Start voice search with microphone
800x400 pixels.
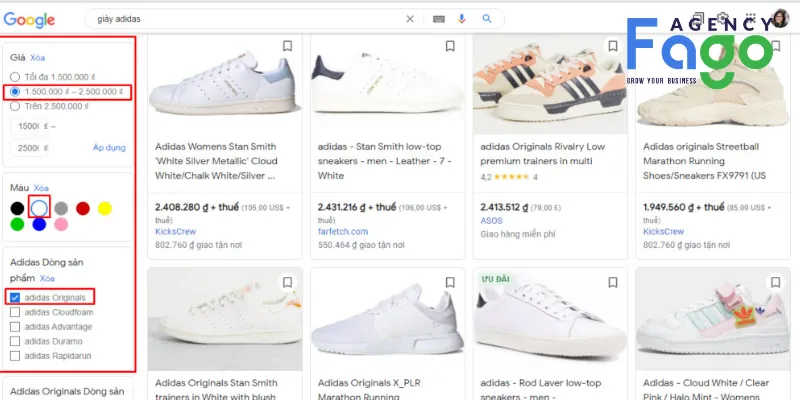[x=462, y=19]
